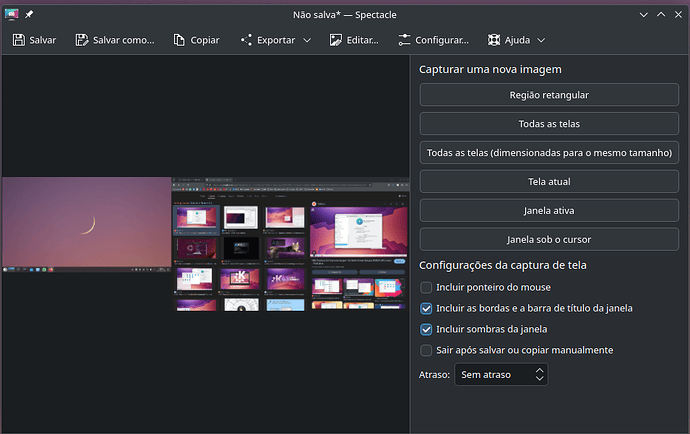Click the Todas as telas button

[549, 124]
